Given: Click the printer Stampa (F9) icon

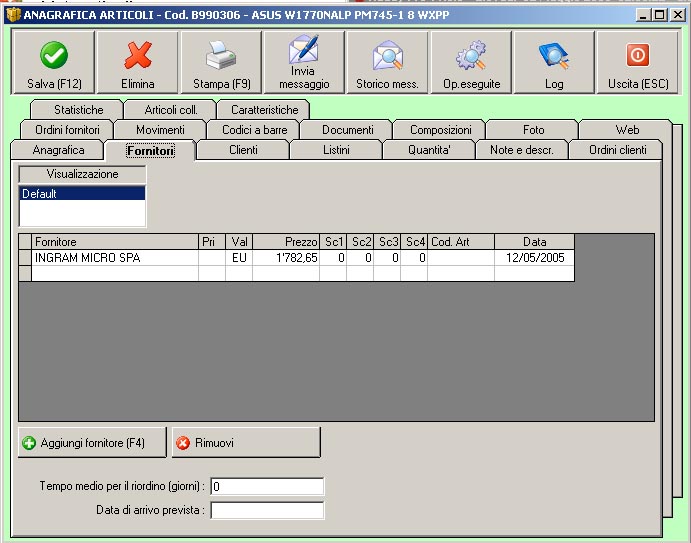Looking at the screenshot, I should 221,56.
